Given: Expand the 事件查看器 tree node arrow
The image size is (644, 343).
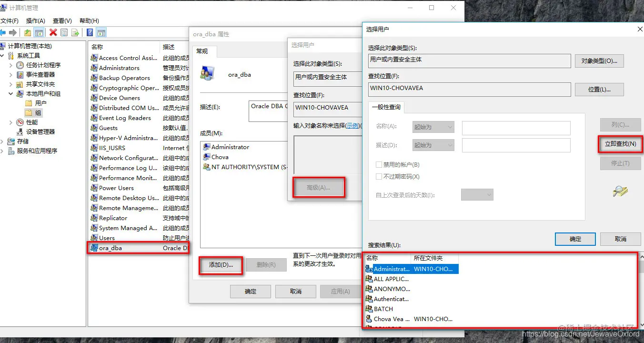Looking at the screenshot, I should [11, 75].
